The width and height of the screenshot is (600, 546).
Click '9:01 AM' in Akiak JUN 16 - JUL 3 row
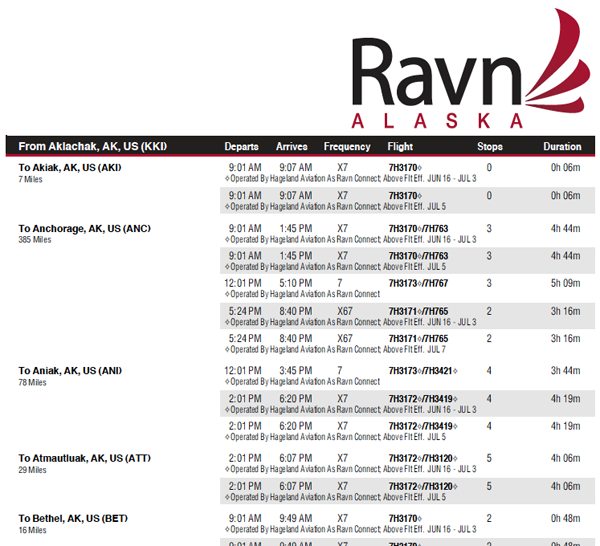[245, 168]
